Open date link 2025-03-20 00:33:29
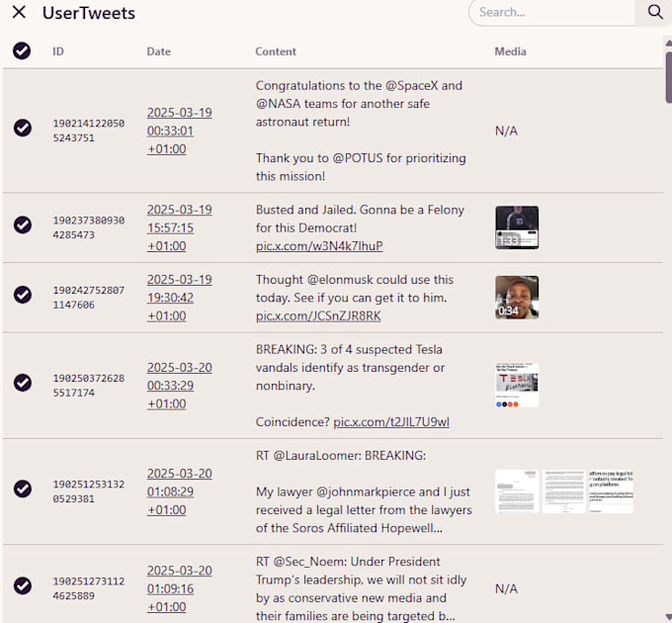The width and height of the screenshot is (672, 623). (179, 386)
